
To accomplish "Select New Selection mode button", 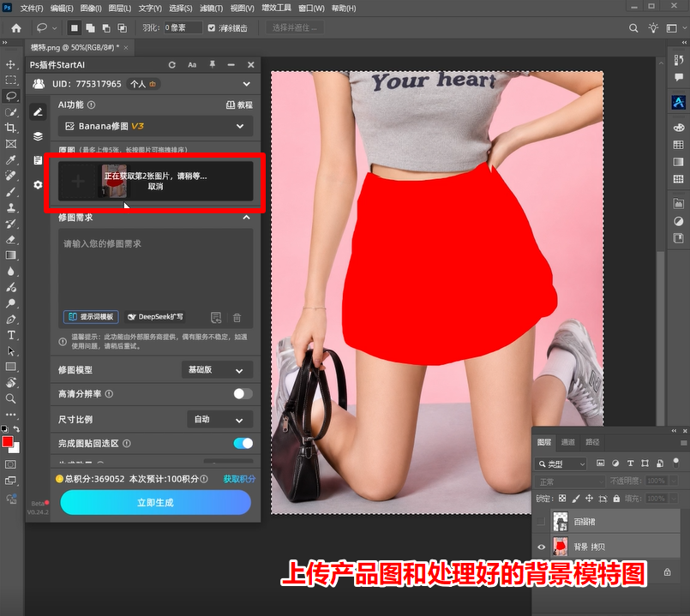I will (75, 28).
